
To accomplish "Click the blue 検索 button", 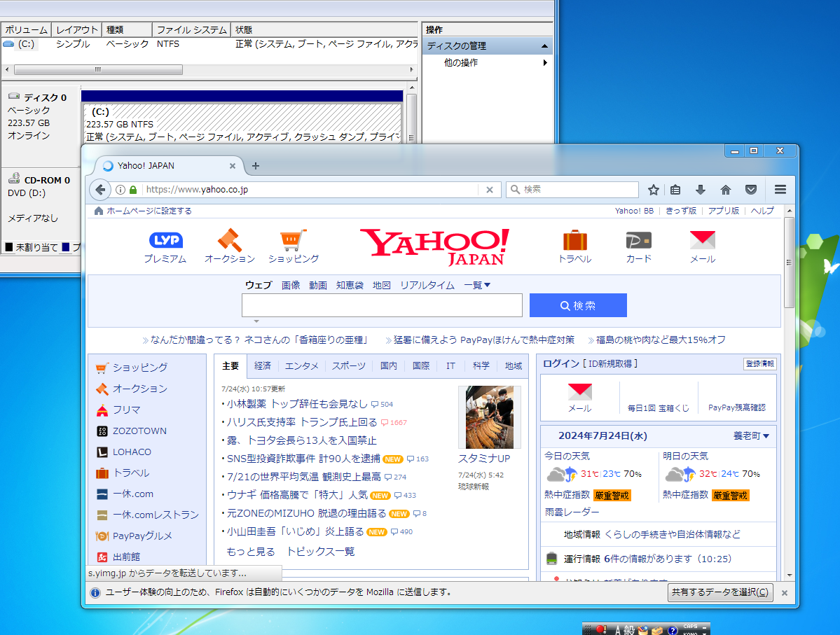I will [578, 305].
